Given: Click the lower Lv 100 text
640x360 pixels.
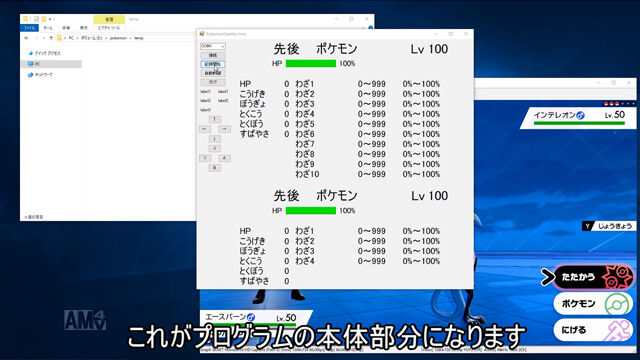Looking at the screenshot, I should (429, 196).
